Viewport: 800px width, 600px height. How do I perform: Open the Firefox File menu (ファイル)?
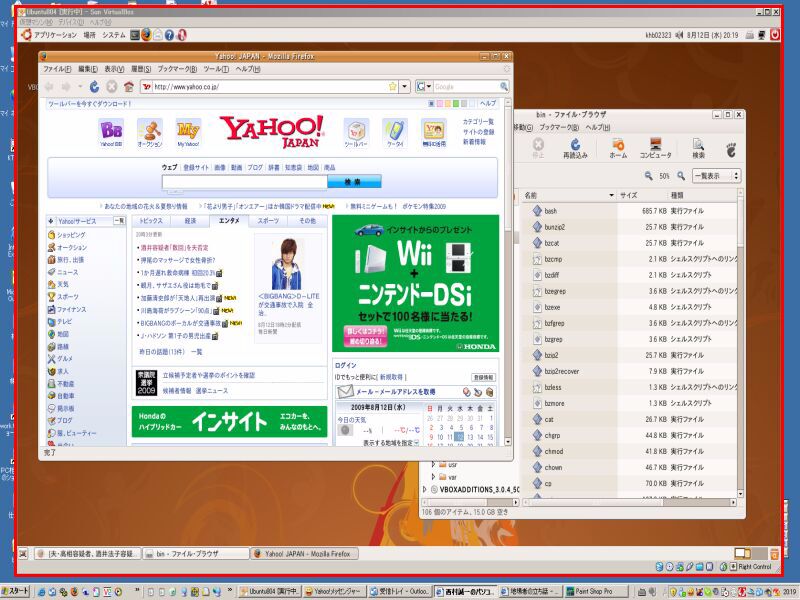(x=57, y=69)
